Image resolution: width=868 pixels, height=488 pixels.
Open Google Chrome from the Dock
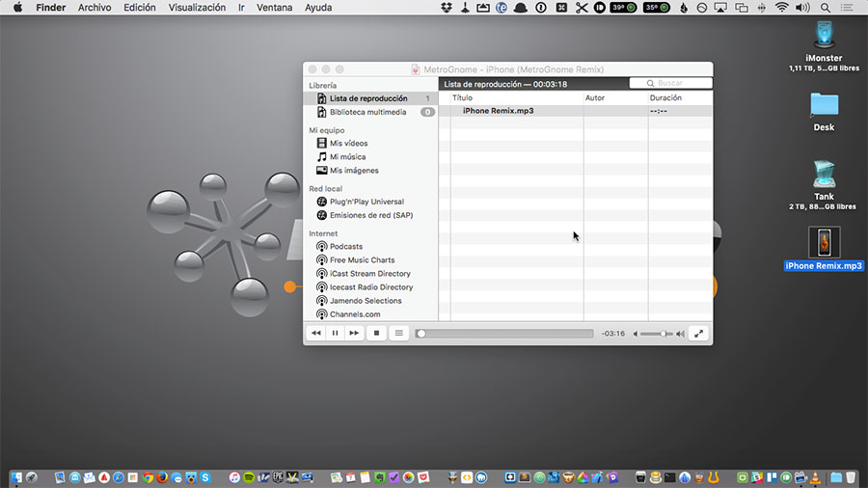point(148,477)
